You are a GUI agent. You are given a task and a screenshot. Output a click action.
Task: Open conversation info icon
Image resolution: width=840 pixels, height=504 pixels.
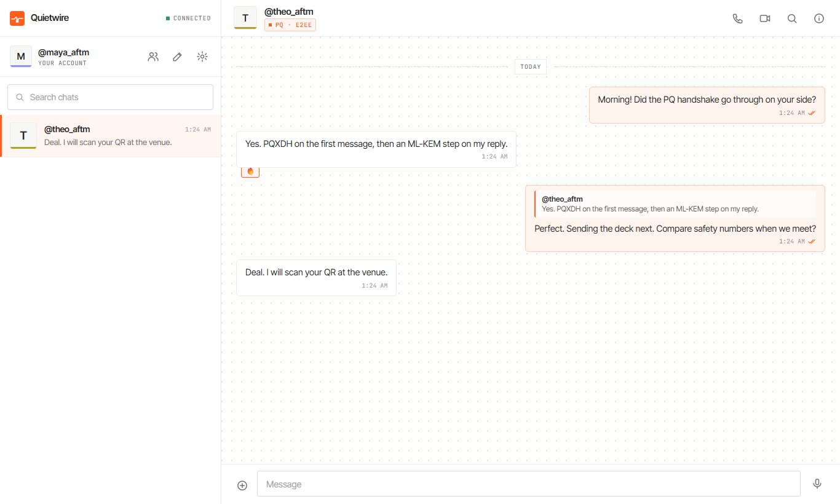point(819,18)
